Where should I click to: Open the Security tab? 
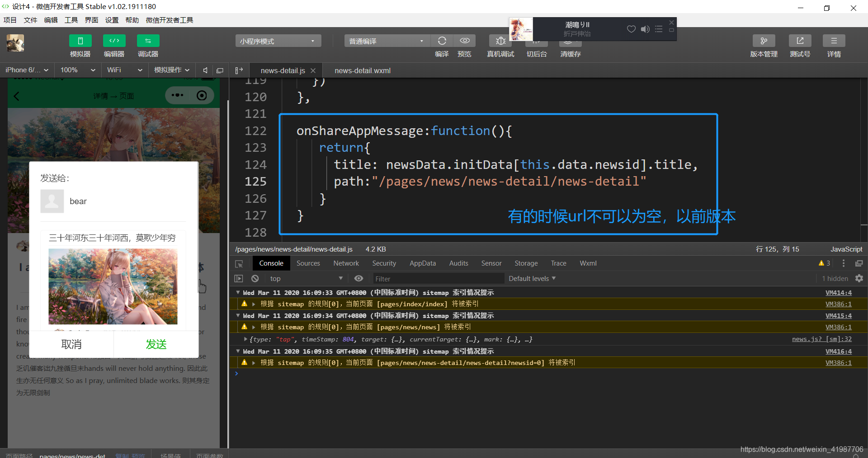384,263
